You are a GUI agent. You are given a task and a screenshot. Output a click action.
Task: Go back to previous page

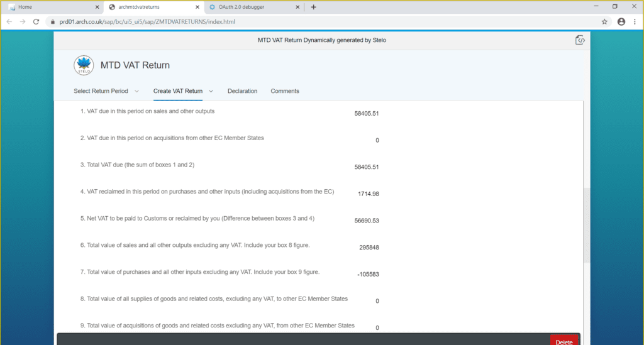point(9,21)
